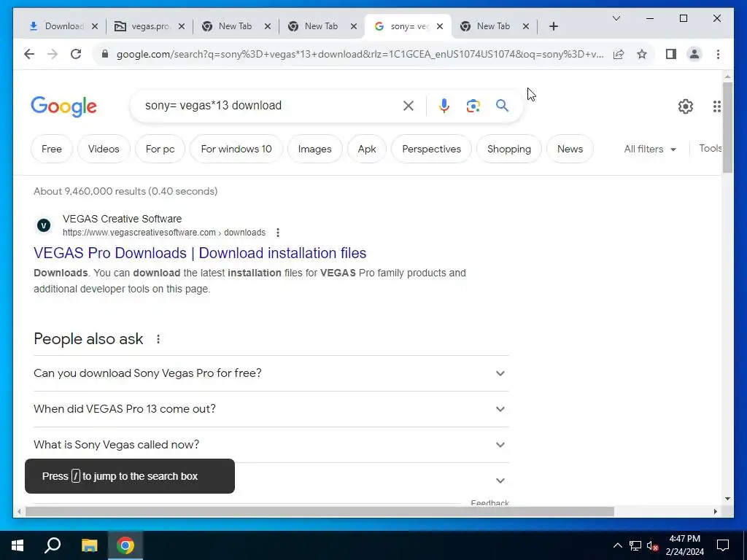Bookmark this tab with the star
Viewport: 747px width, 560px height.
(642, 54)
